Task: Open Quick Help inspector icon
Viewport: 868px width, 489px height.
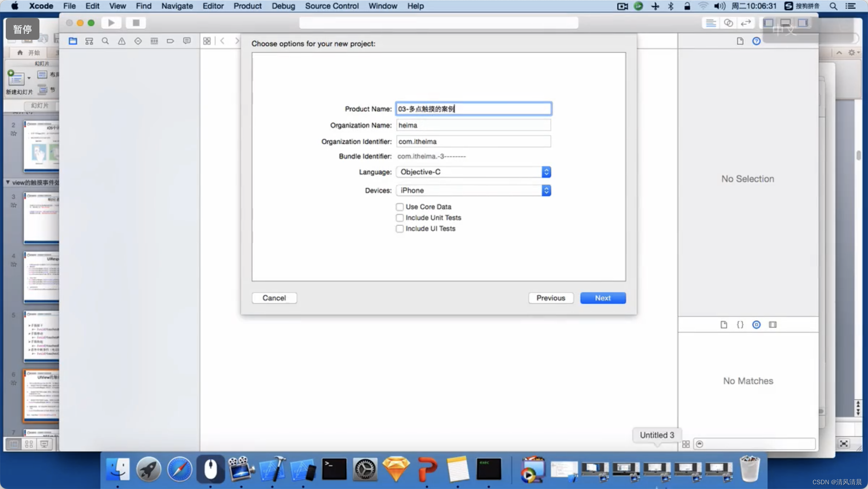Action: (x=756, y=41)
